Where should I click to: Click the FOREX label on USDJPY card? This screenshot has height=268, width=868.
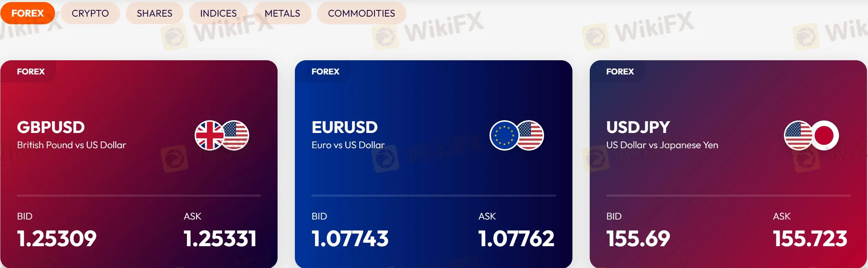[x=620, y=72]
